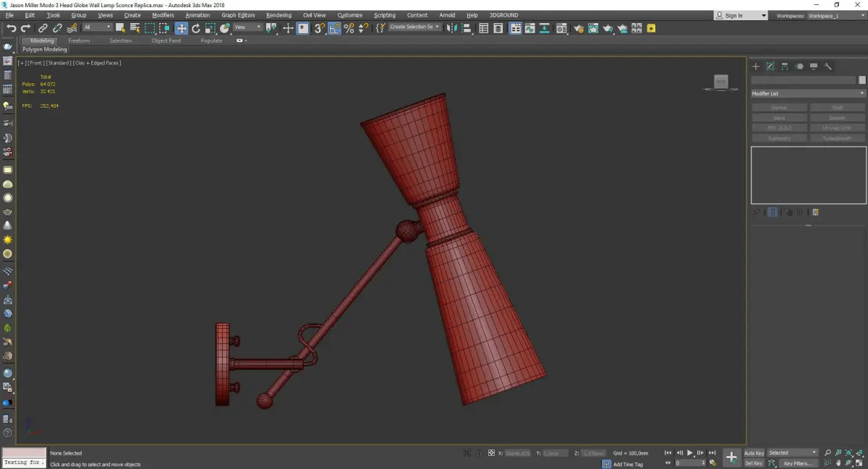Switch to the Create command panel
Screen dimensions: 868x469
pos(756,66)
